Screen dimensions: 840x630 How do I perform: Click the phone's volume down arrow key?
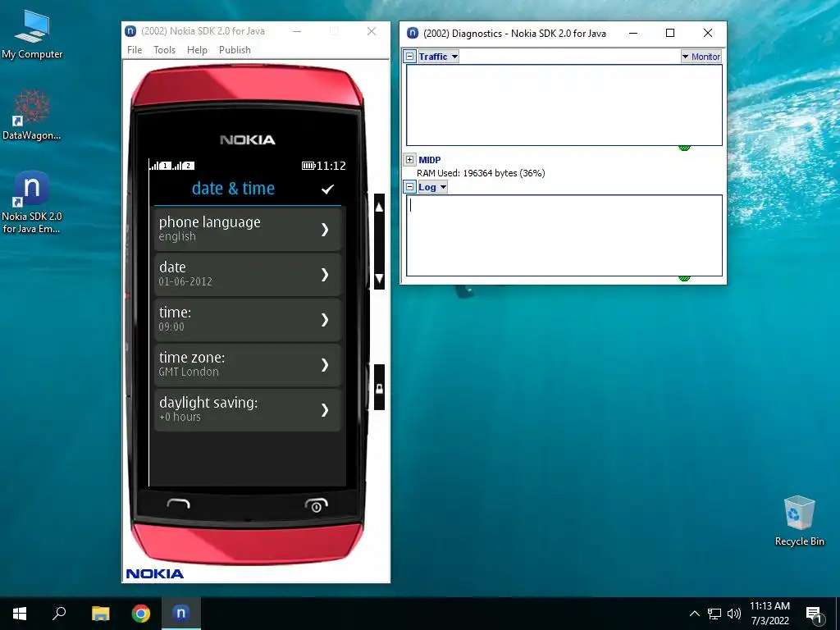[x=379, y=278]
